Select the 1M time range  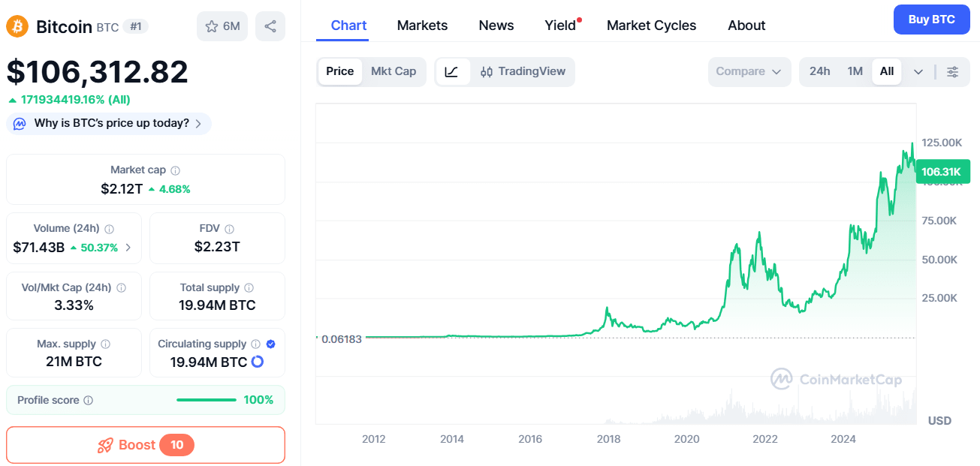coord(855,72)
